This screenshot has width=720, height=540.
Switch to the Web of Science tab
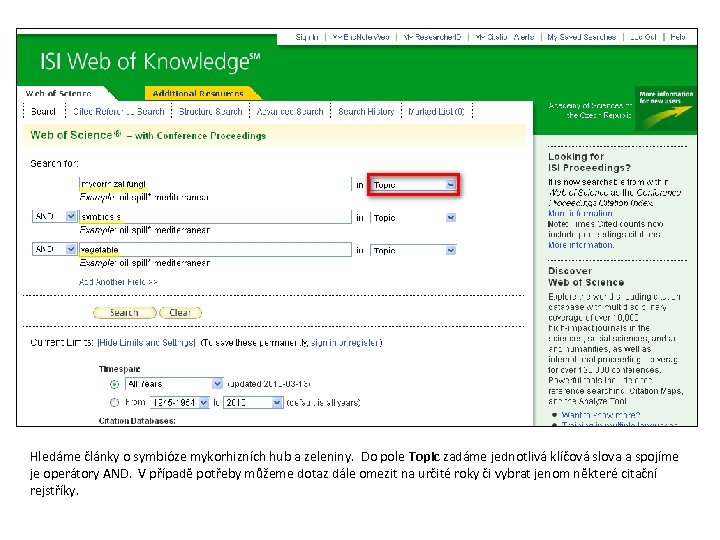point(58,93)
